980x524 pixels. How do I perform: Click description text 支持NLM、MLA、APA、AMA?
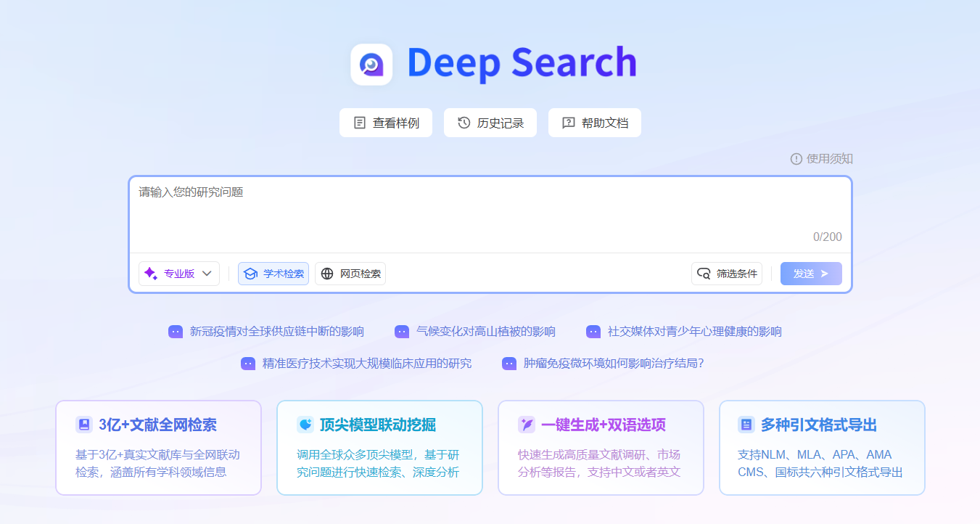pos(815,455)
